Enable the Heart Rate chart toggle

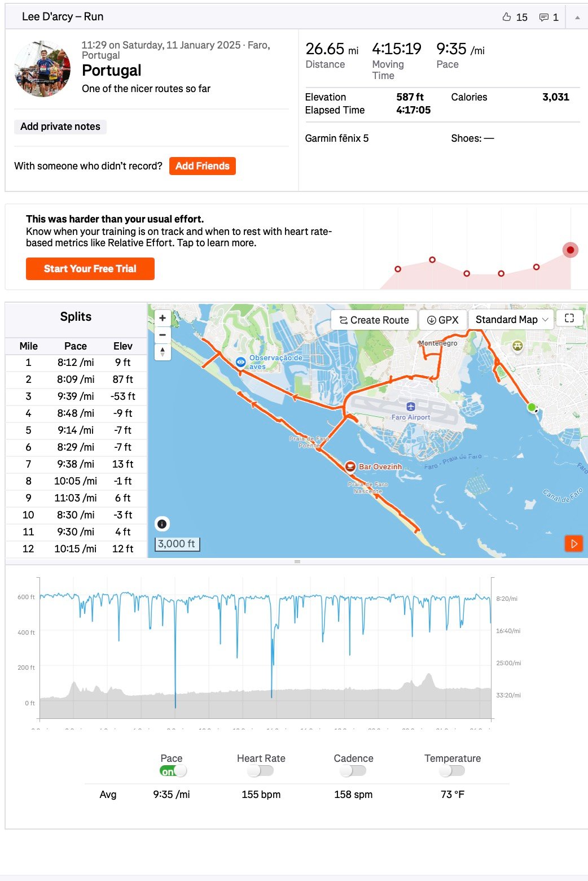point(260,771)
